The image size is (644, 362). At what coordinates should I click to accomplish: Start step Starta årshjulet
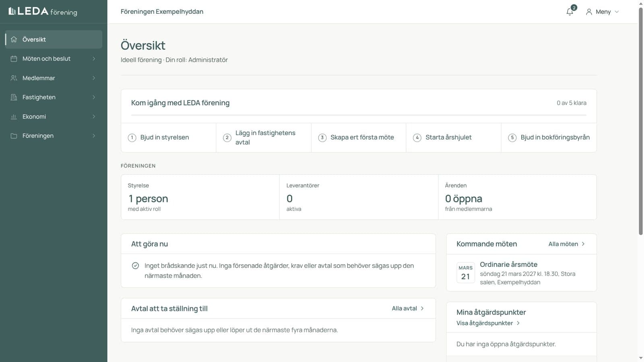pos(454,138)
